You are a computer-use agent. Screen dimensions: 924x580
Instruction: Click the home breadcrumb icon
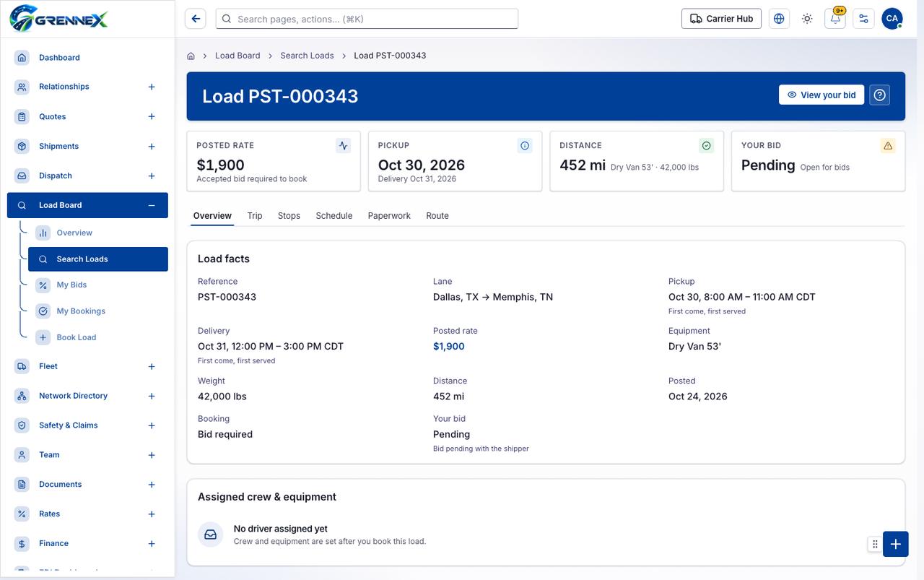click(191, 56)
